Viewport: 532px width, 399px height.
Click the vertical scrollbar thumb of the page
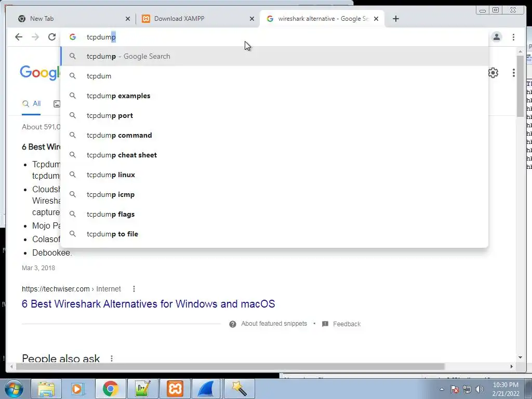point(520,86)
